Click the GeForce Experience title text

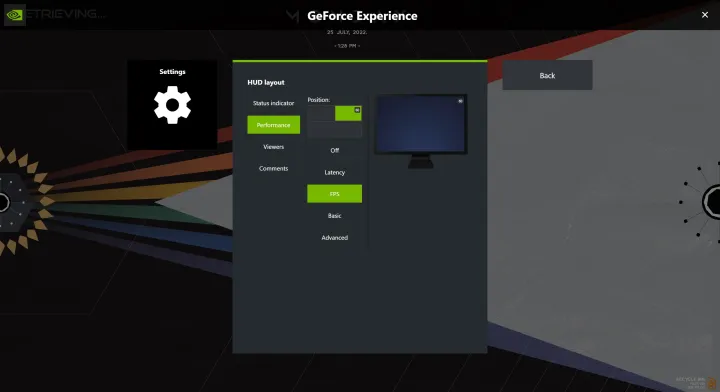point(362,16)
